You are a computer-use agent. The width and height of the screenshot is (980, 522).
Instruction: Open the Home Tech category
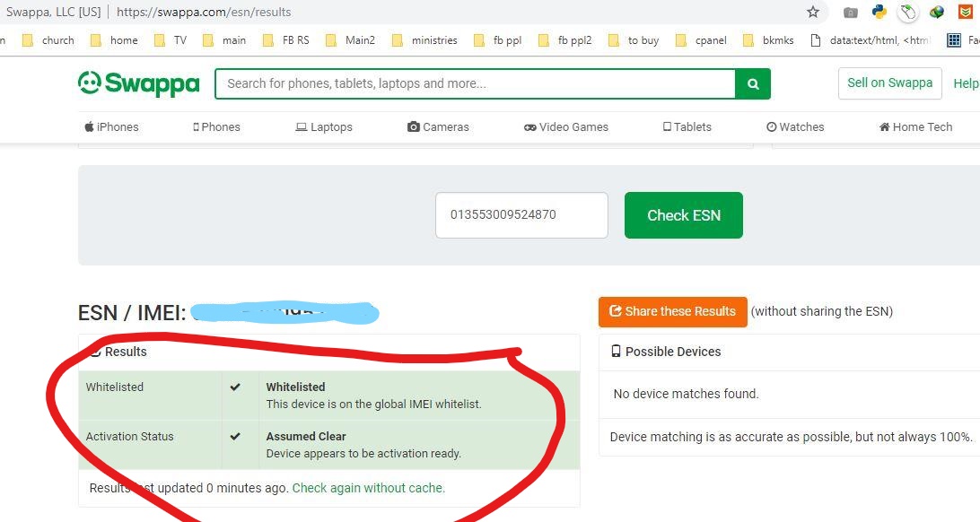[x=915, y=127]
